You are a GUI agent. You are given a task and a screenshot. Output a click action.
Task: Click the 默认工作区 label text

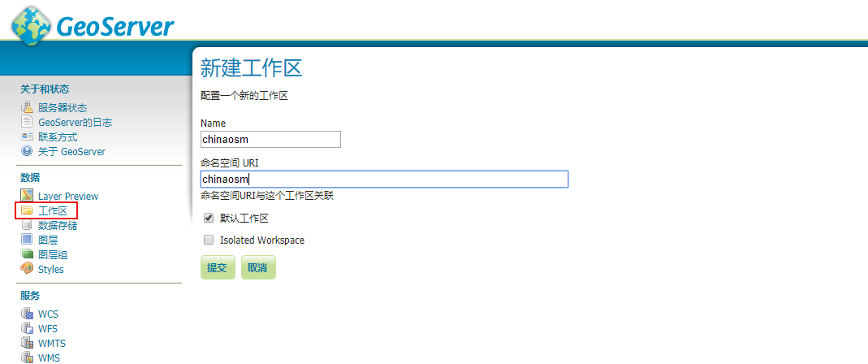click(244, 219)
